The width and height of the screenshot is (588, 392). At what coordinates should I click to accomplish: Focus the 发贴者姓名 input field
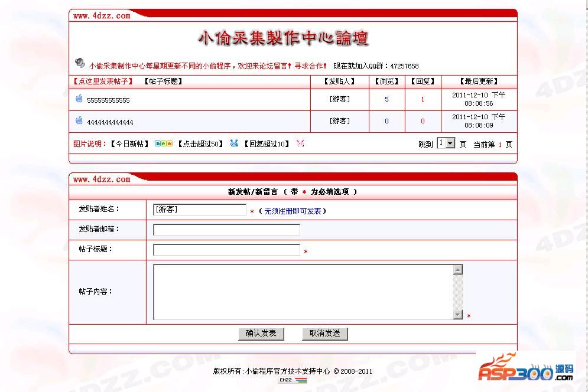coord(200,210)
